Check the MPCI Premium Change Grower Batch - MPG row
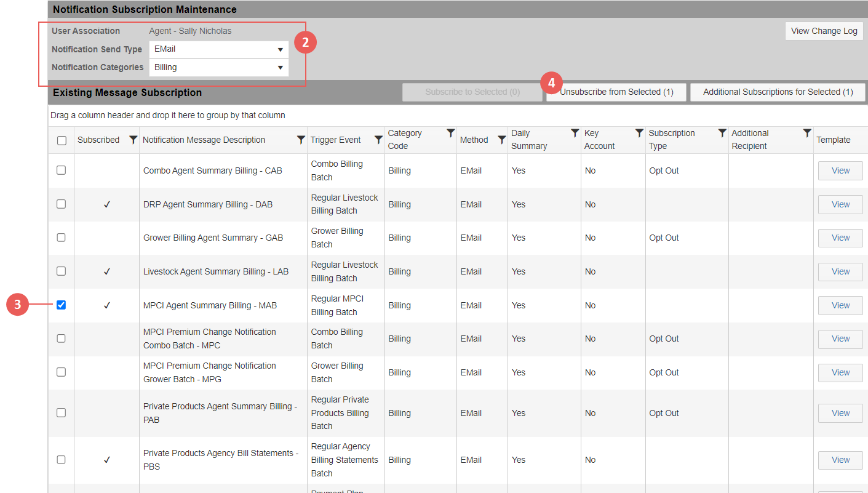868x493 pixels. (x=62, y=372)
